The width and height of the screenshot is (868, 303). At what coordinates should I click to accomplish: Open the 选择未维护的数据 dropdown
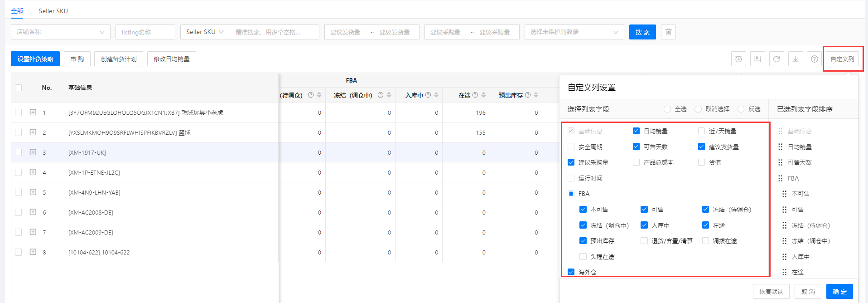574,32
